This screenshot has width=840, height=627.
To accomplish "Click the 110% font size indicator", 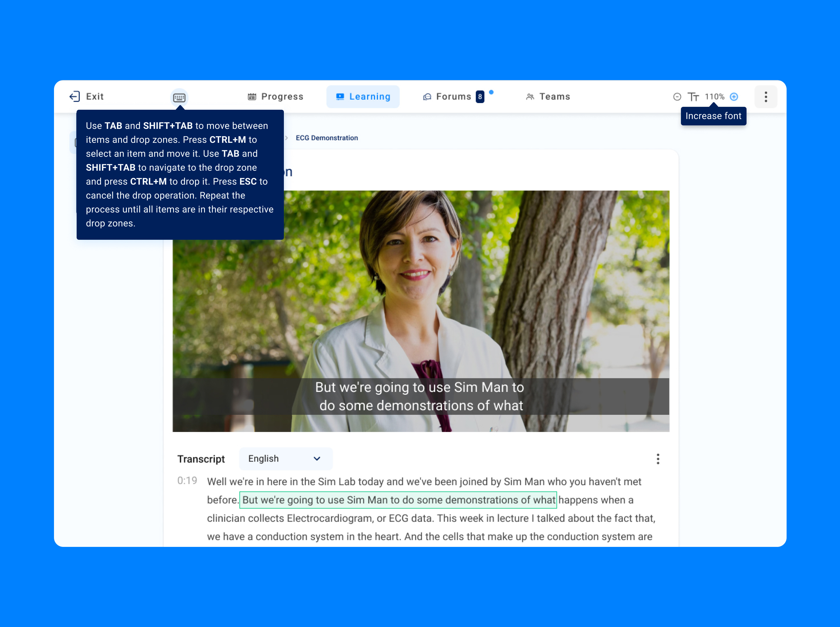I will coord(714,97).
